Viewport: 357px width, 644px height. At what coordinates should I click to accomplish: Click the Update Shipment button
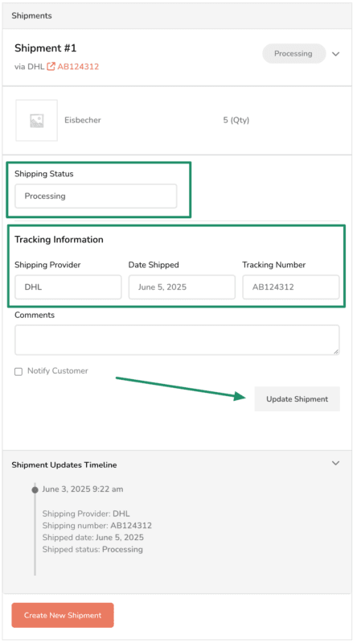coord(297,398)
